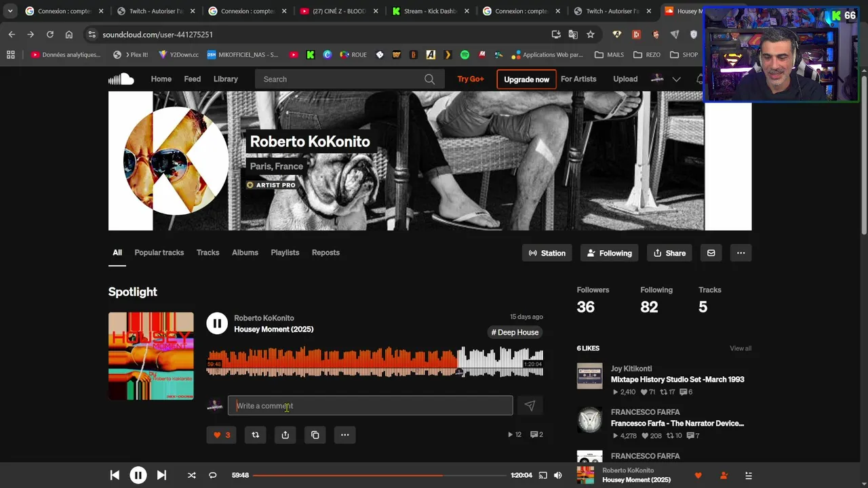Select the Reposts tab
The height and width of the screenshot is (488, 868).
pos(325,253)
